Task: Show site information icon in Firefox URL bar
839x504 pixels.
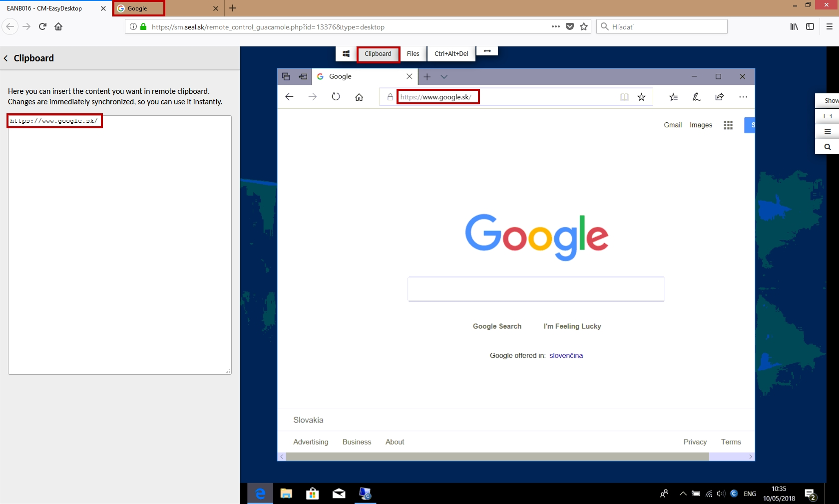Action: click(x=133, y=26)
